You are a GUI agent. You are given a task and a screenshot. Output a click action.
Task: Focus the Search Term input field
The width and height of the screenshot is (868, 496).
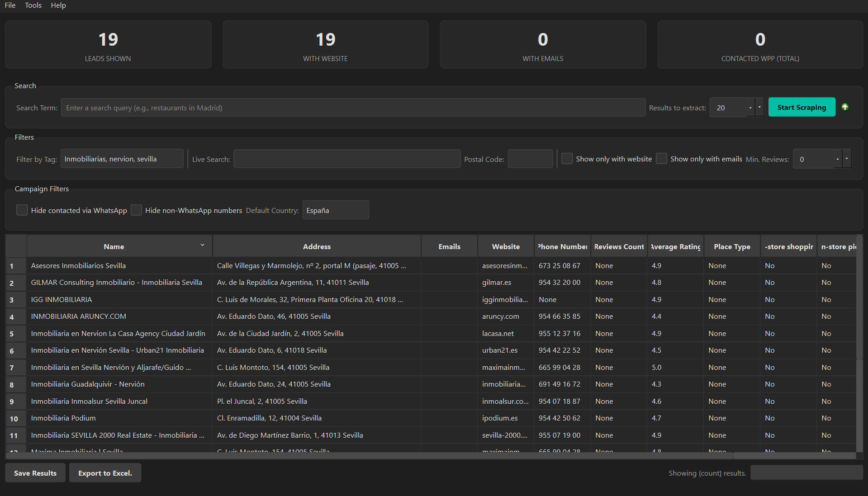(x=353, y=108)
